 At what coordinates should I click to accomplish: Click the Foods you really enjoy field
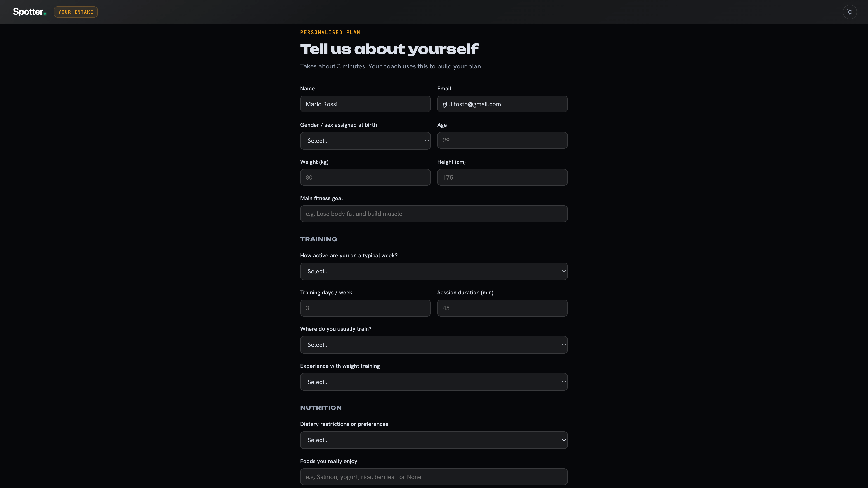[x=434, y=477]
